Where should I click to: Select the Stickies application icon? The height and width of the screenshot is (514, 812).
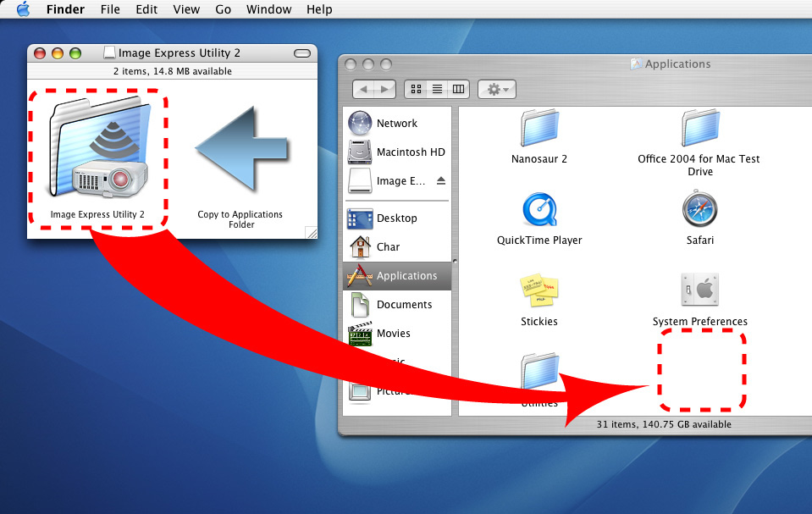[539, 290]
